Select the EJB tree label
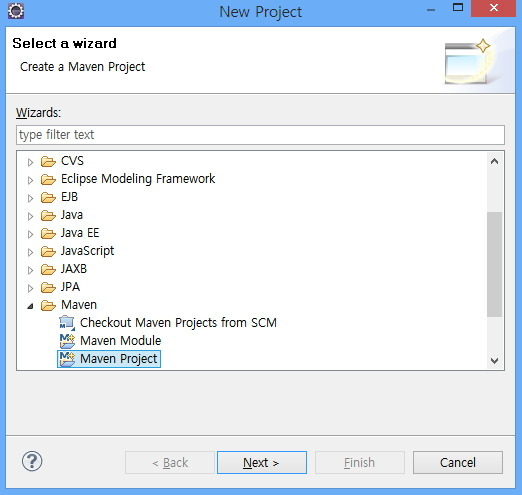Viewport: 522px width, 495px height. tap(69, 197)
